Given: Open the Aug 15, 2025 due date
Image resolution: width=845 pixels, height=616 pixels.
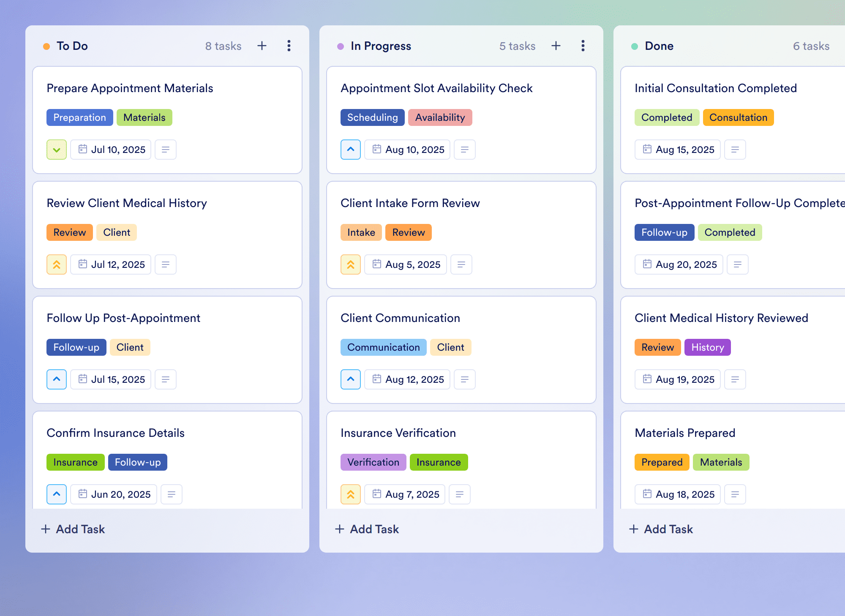Looking at the screenshot, I should pos(678,150).
